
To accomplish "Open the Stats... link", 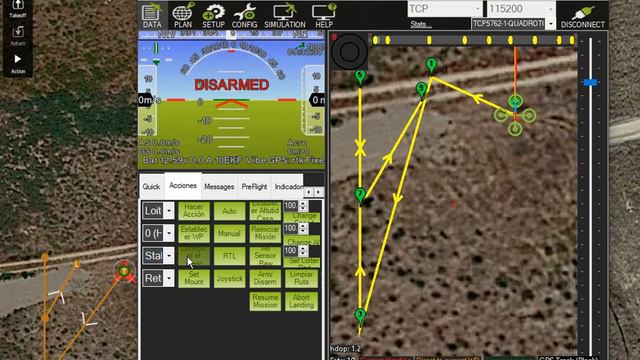I will click(420, 24).
